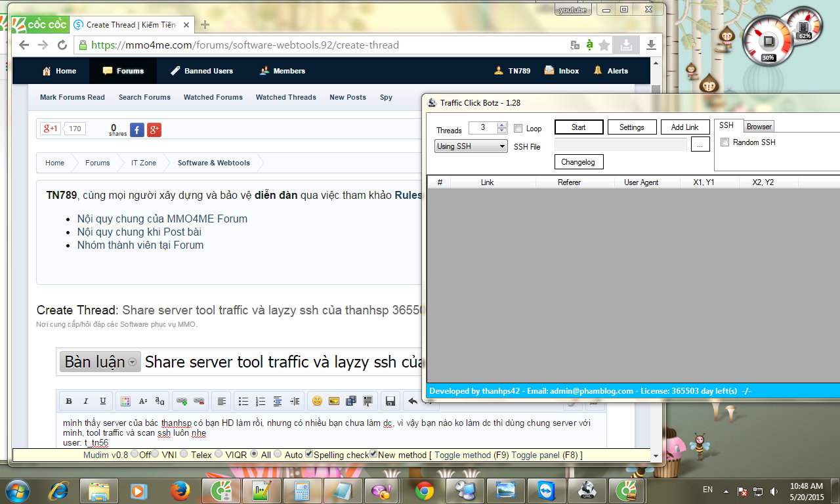Undo the last edit in the editor
Viewport: 840px width, 504px height.
(412, 401)
